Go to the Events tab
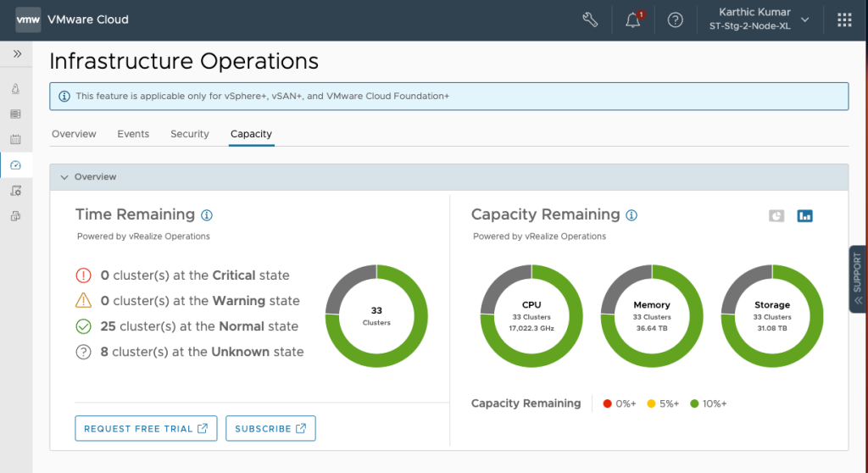 click(133, 134)
